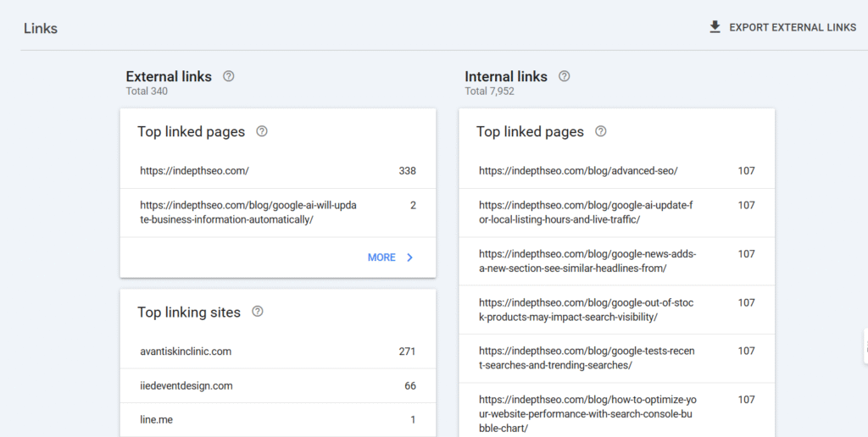The height and width of the screenshot is (437, 868).
Task: Open iiedeventdesign.com linking site row
Action: coord(278,386)
